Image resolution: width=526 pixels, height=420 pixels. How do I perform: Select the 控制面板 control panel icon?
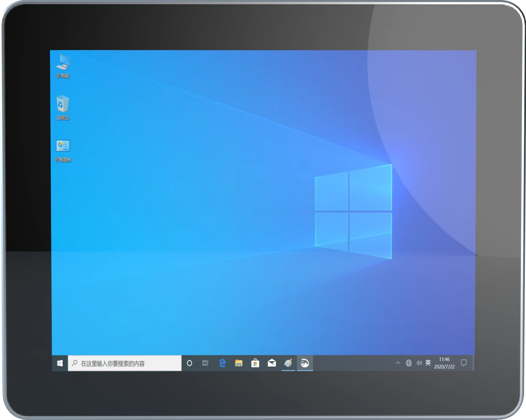tap(63, 151)
